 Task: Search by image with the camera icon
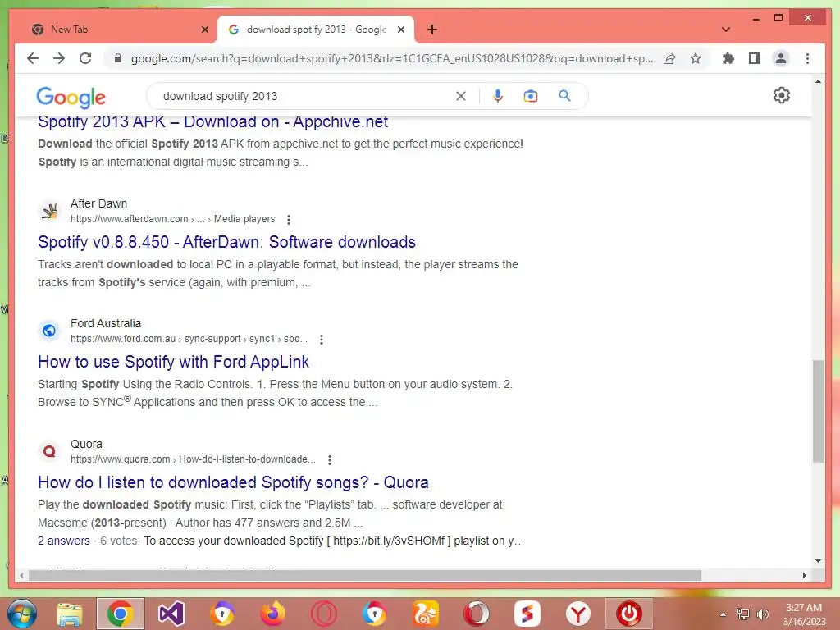(x=531, y=96)
